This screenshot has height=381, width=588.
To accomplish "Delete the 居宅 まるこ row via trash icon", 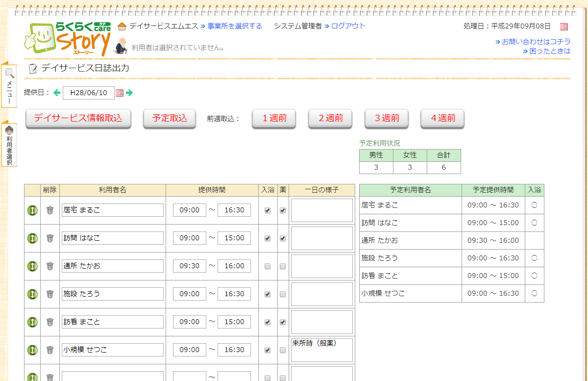I will coord(49,210).
